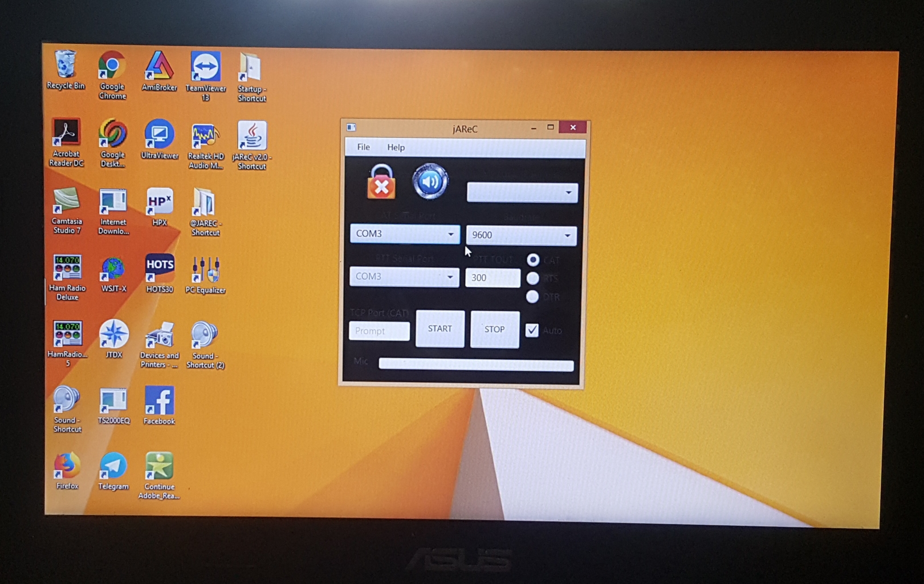Expand the CAT serial port COM3 dropdown

[x=404, y=234]
